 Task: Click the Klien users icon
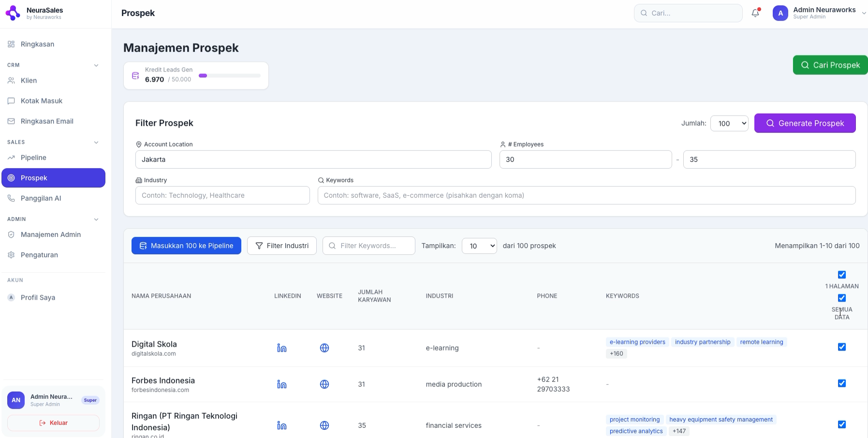[x=11, y=81]
